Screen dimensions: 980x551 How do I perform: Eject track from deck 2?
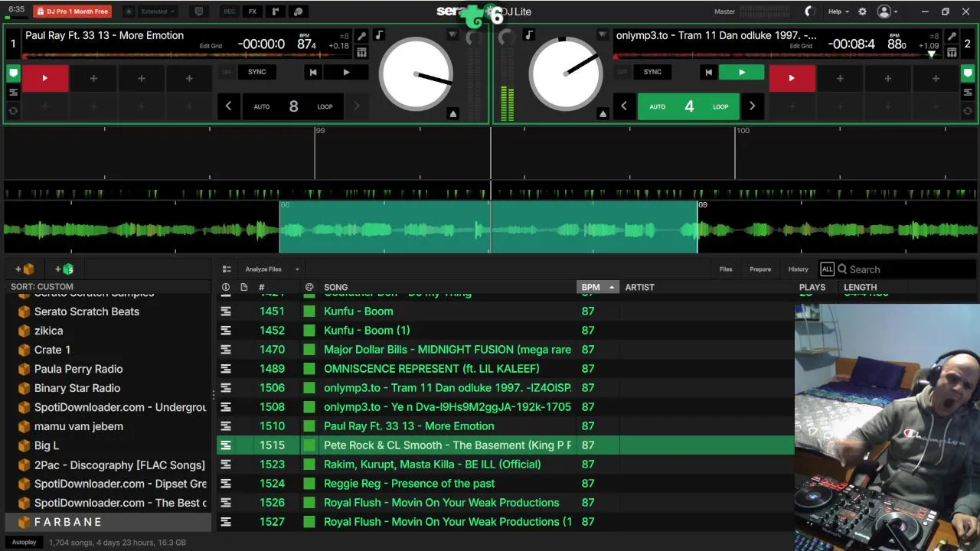click(x=603, y=113)
